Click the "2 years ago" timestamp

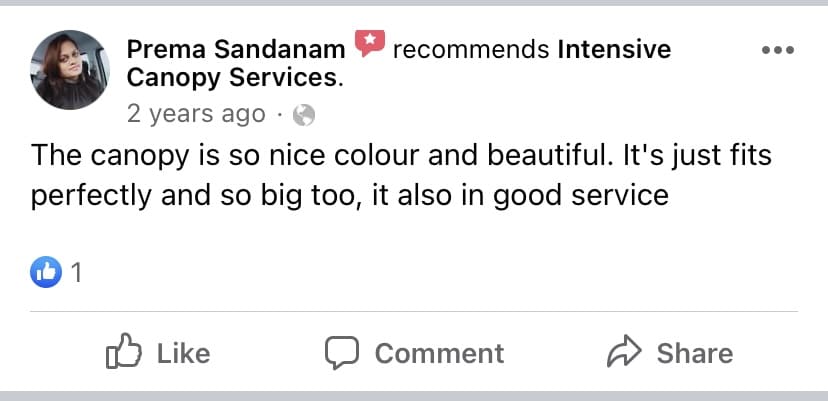(x=196, y=114)
